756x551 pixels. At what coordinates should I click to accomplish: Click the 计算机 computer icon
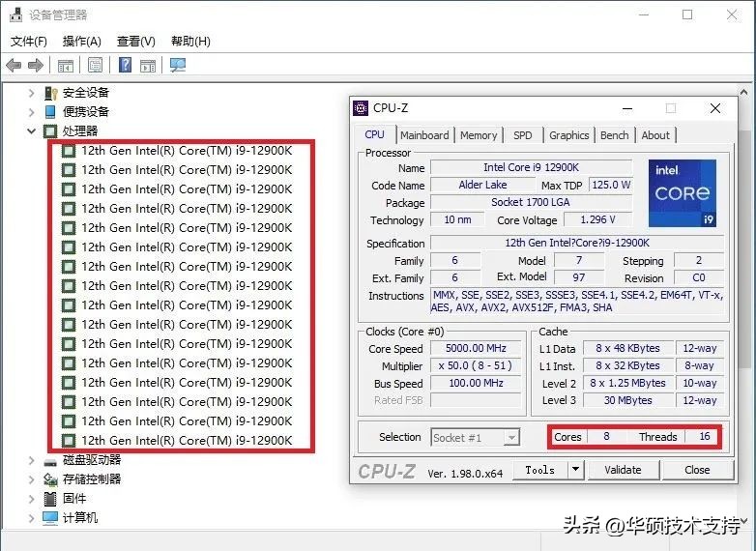[x=50, y=518]
